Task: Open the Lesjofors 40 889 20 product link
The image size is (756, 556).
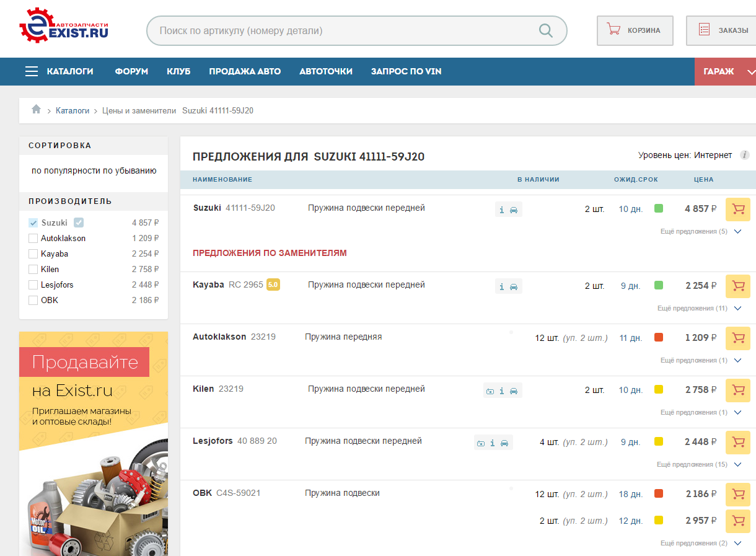Action: pyautogui.click(x=235, y=441)
